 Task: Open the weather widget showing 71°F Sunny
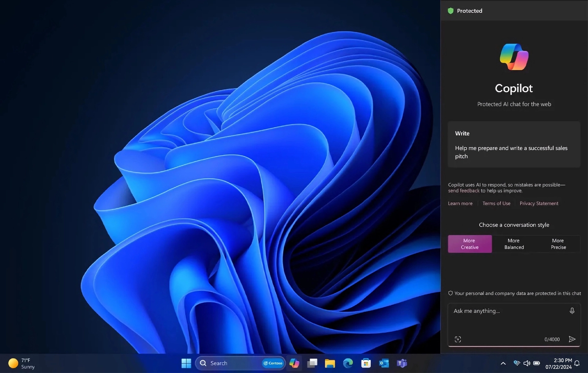[21, 363]
